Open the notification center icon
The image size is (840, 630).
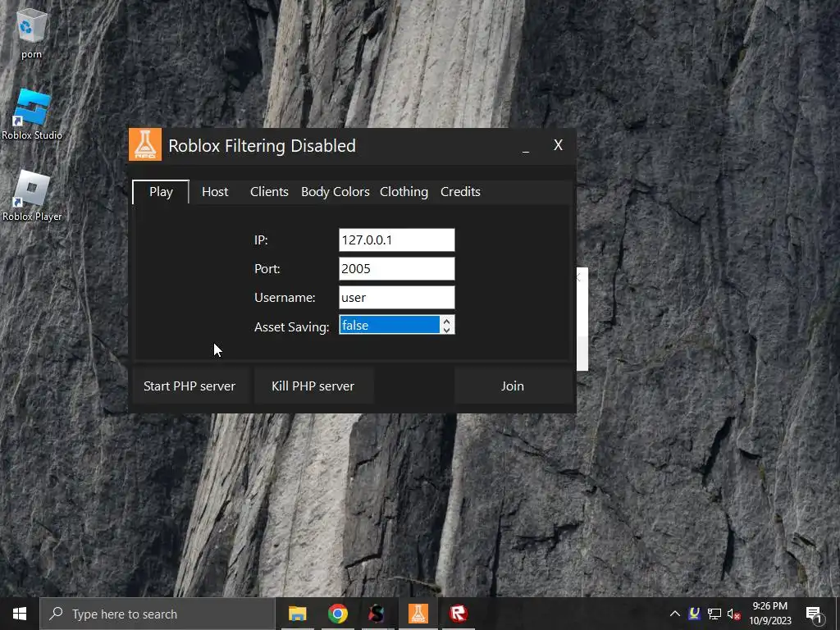click(x=814, y=614)
